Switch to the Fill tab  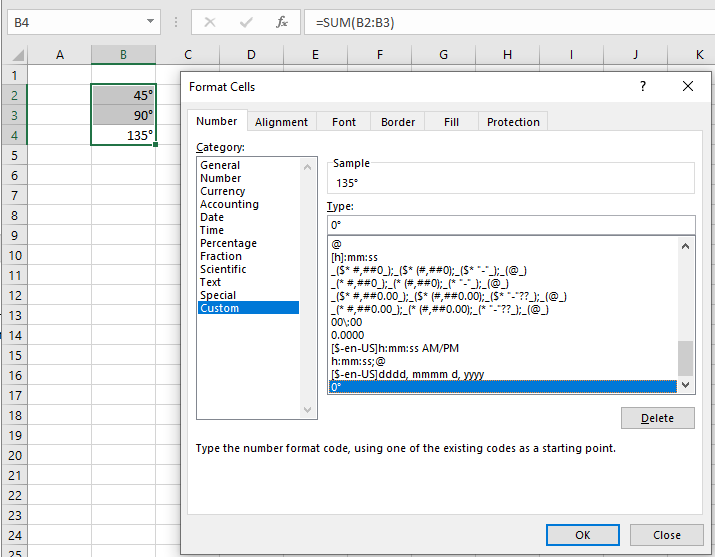pyautogui.click(x=451, y=122)
